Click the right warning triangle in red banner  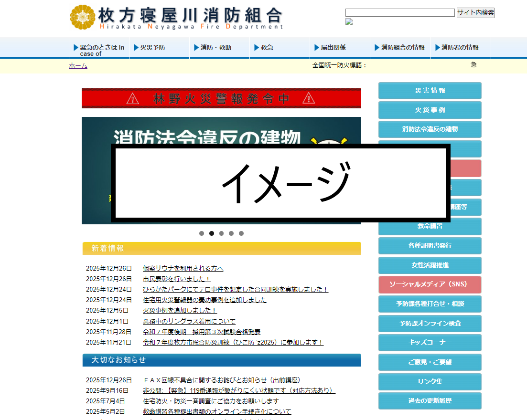point(309,99)
